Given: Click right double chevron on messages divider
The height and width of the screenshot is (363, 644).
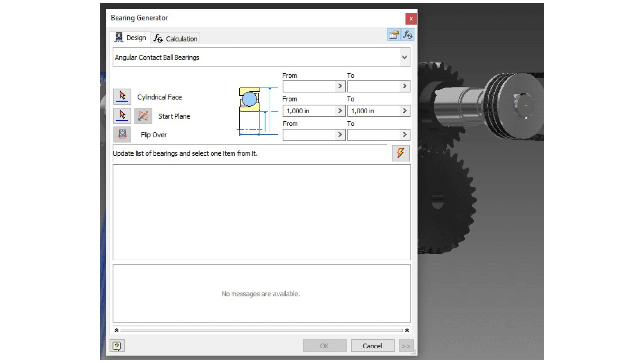Looking at the screenshot, I should pos(407,330).
